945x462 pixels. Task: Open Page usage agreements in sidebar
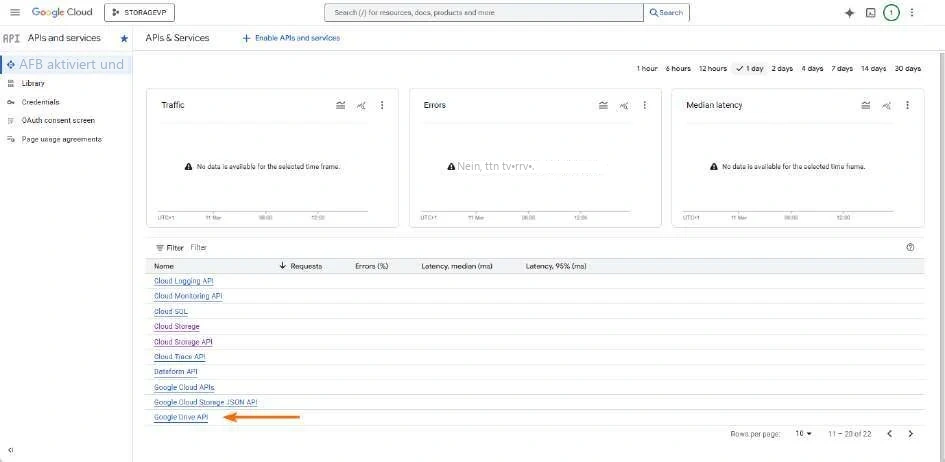click(x=61, y=139)
